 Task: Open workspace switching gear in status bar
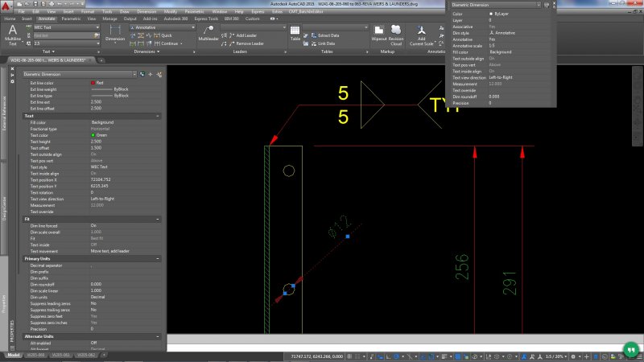pos(574,356)
